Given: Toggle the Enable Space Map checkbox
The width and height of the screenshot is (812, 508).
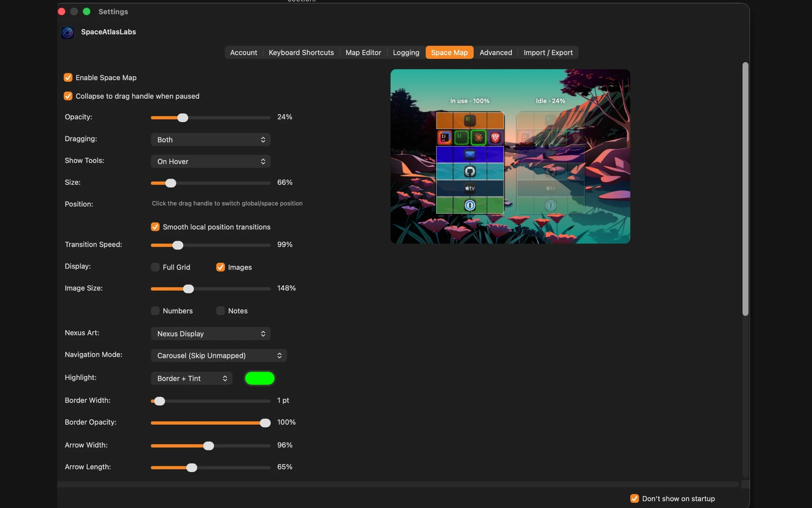Looking at the screenshot, I should point(68,78).
